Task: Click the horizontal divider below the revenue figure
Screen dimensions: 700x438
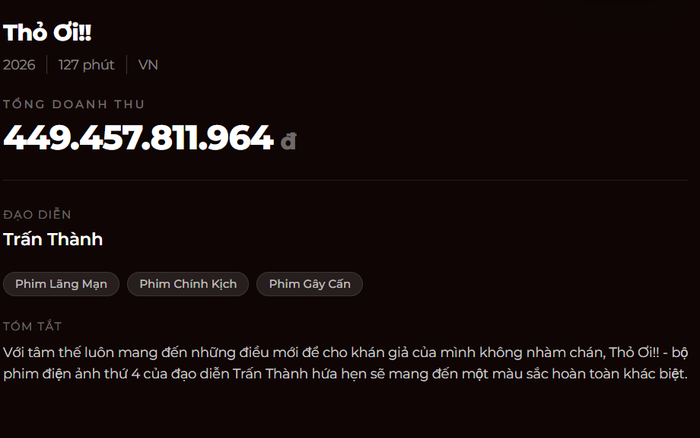Action: (x=346, y=180)
